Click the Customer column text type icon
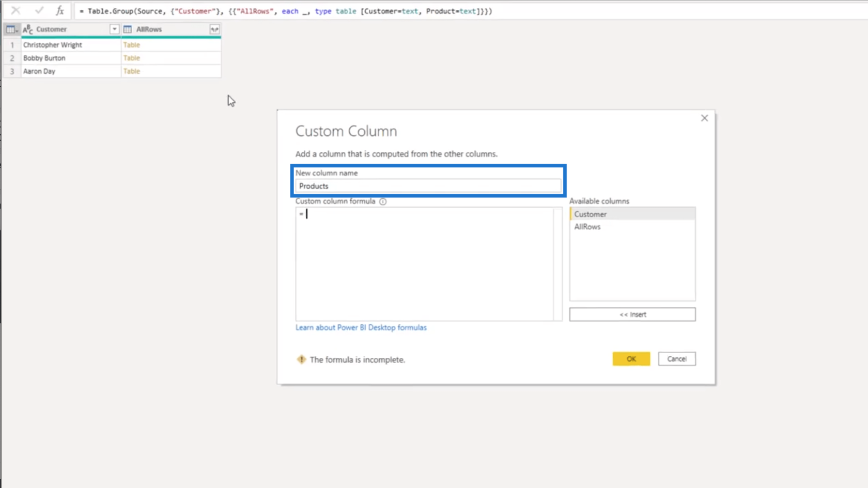 28,29
